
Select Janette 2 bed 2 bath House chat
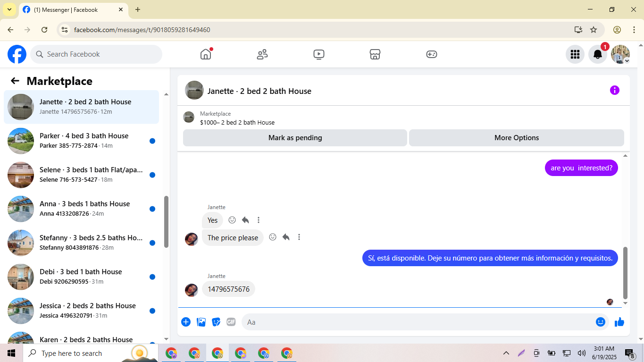[x=81, y=107]
